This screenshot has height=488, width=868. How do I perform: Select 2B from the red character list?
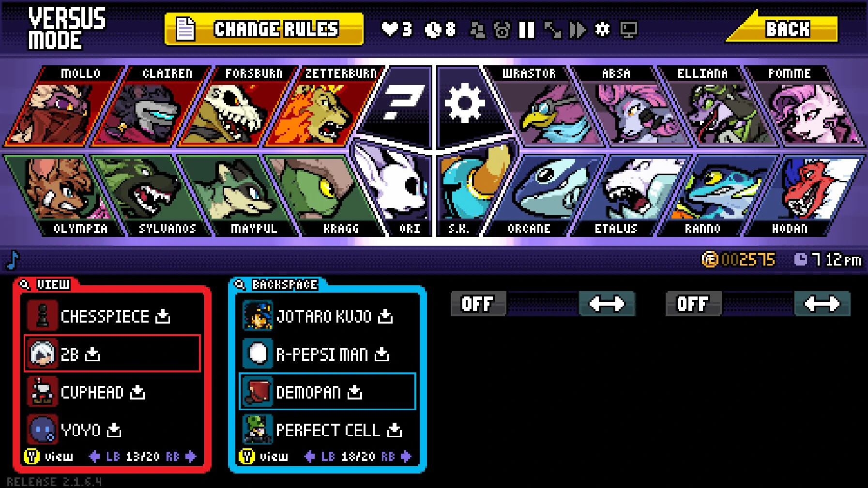coord(112,354)
